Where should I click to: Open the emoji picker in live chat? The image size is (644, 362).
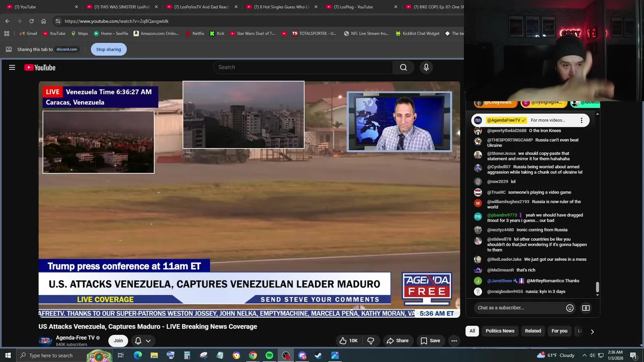(x=570, y=308)
